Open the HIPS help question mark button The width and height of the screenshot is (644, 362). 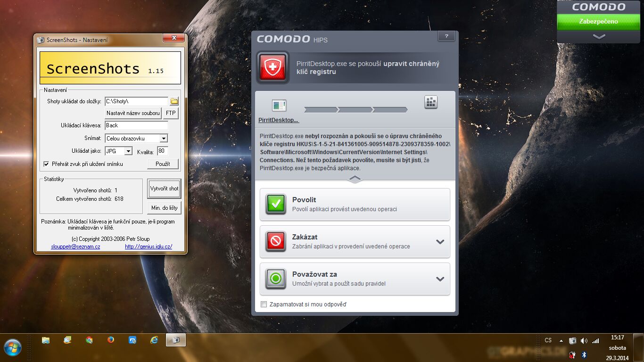[x=446, y=36]
